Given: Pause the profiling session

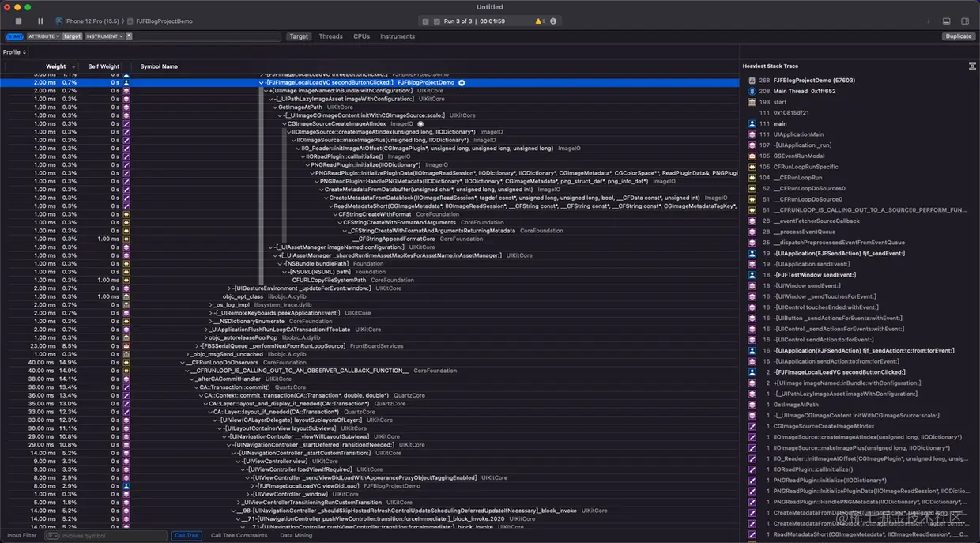Looking at the screenshot, I should click(x=40, y=21).
